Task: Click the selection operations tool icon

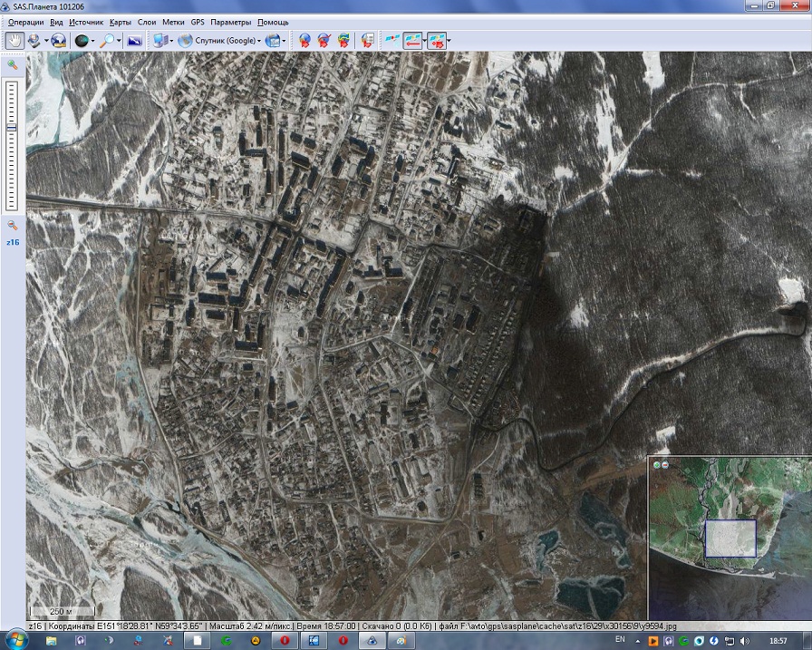Action: (x=34, y=40)
